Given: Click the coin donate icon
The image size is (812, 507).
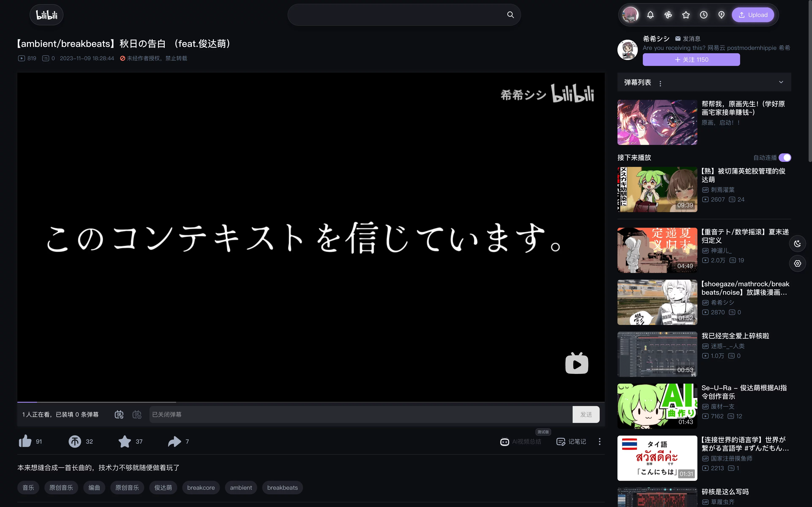Looking at the screenshot, I should (x=75, y=441).
